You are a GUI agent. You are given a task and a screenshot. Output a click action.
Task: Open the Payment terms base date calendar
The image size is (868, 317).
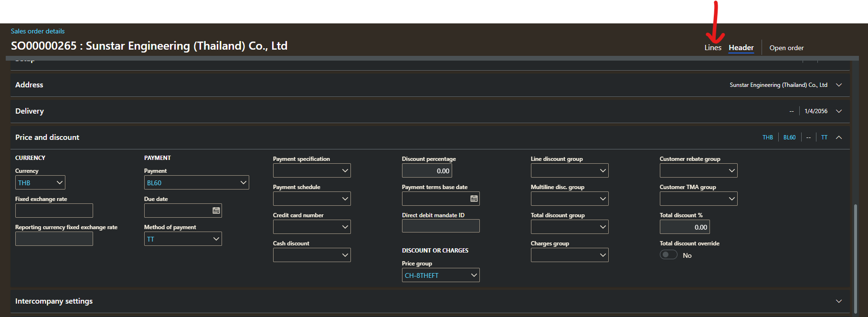pos(474,199)
